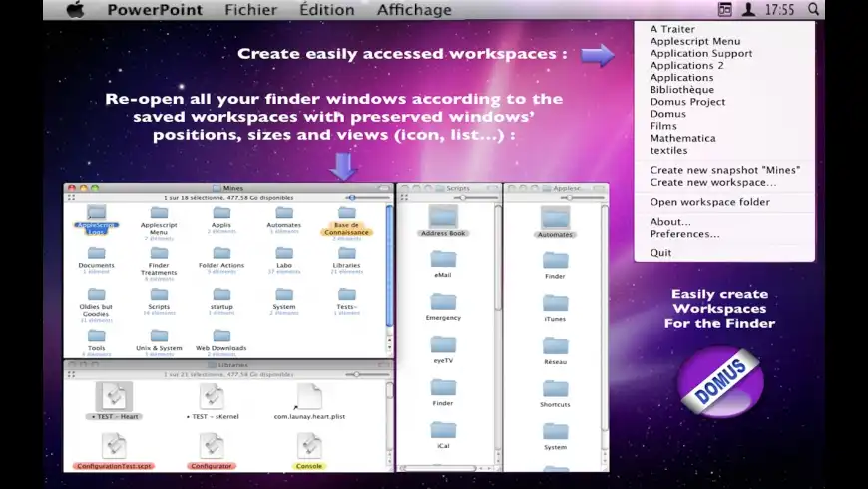Adjust icon size slider in Scripts window
This screenshot has width=868, height=489.
[x=475, y=198]
